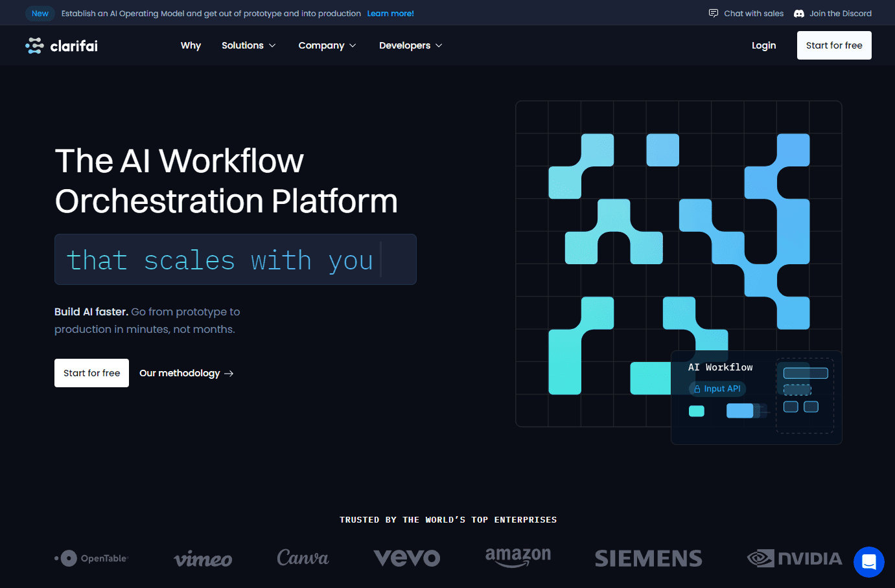This screenshot has width=895, height=588.
Task: Click the lock icon in Input API pill
Action: pyautogui.click(x=697, y=389)
